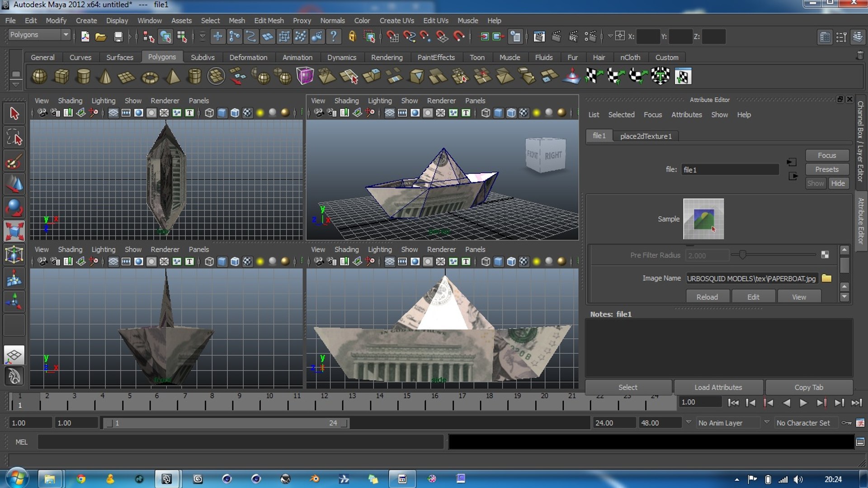This screenshot has height=488, width=868.
Task: Activate the Rotate tool
Action: pos(14,208)
